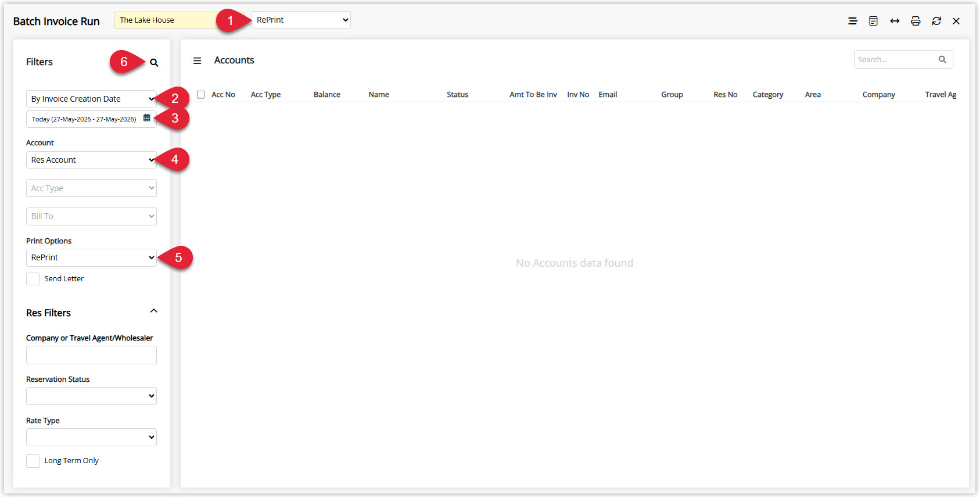Click the magnifier in Accounts search box

[x=942, y=59]
